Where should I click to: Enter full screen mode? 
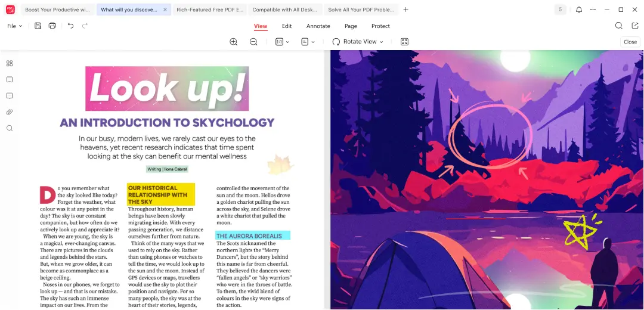[x=404, y=42]
